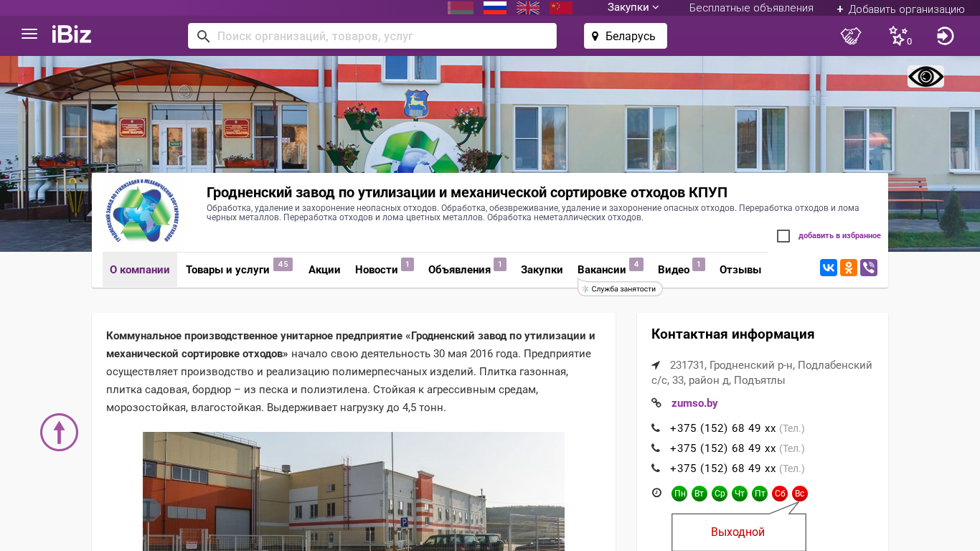Click the address text 231731
980x551 pixels.
[x=762, y=373]
